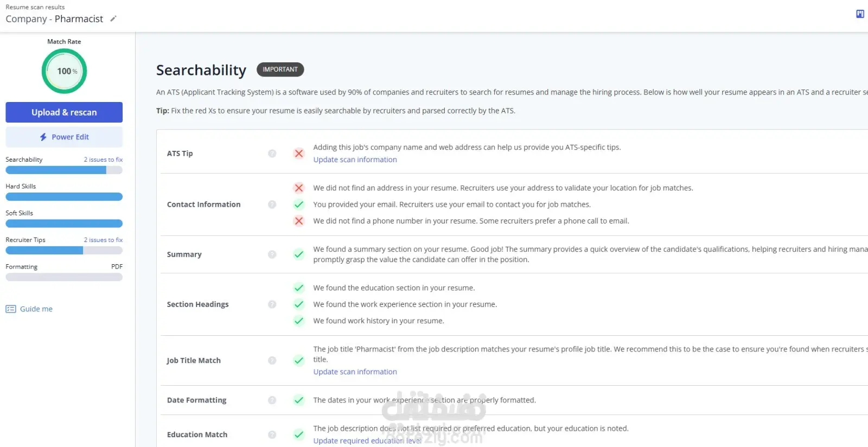
Task: Click the Contact Information row label
Action: coord(203,205)
